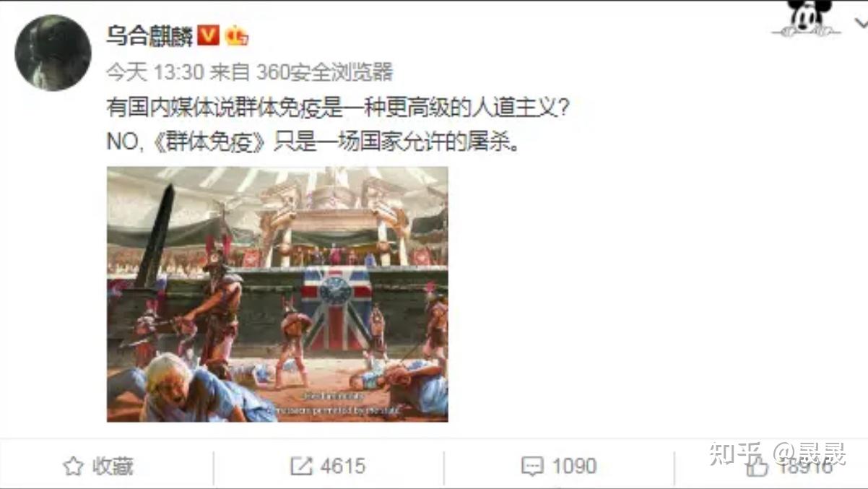Click the Mickey Mouse card decoration

(x=807, y=18)
